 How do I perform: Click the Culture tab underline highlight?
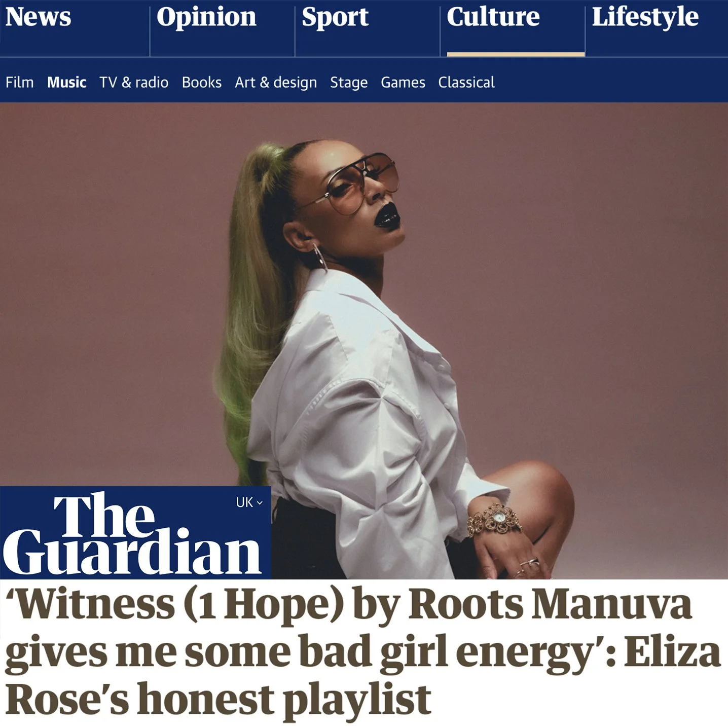click(516, 54)
